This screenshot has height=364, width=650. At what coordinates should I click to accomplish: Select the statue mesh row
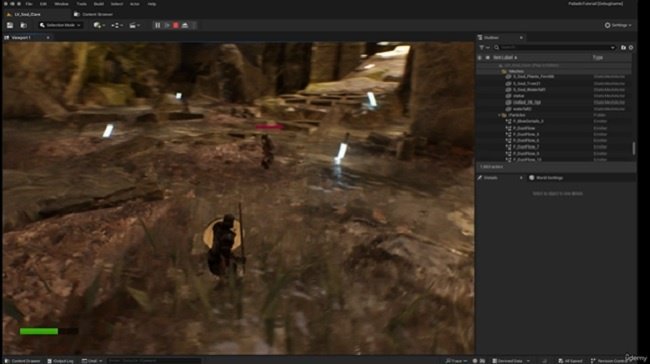555,96
